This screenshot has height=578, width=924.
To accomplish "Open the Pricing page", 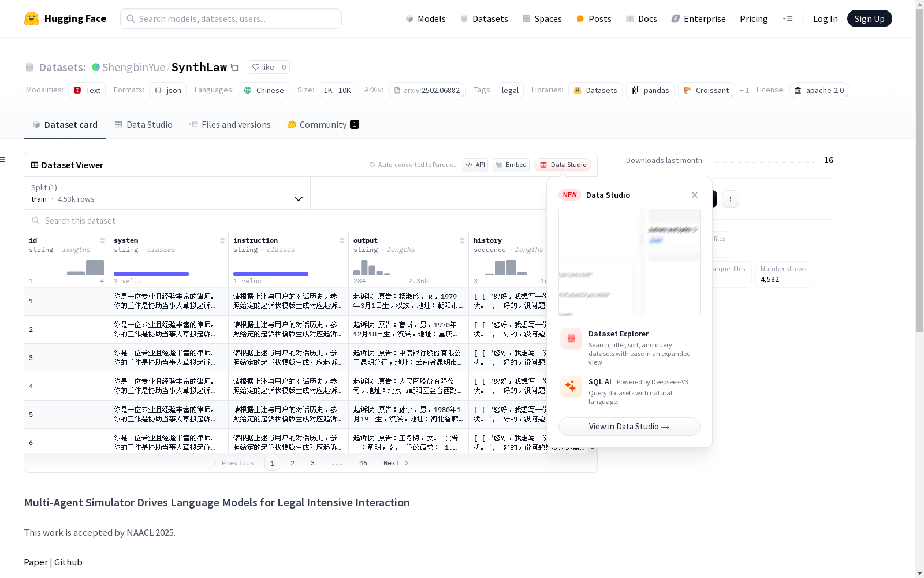I will (x=754, y=18).
